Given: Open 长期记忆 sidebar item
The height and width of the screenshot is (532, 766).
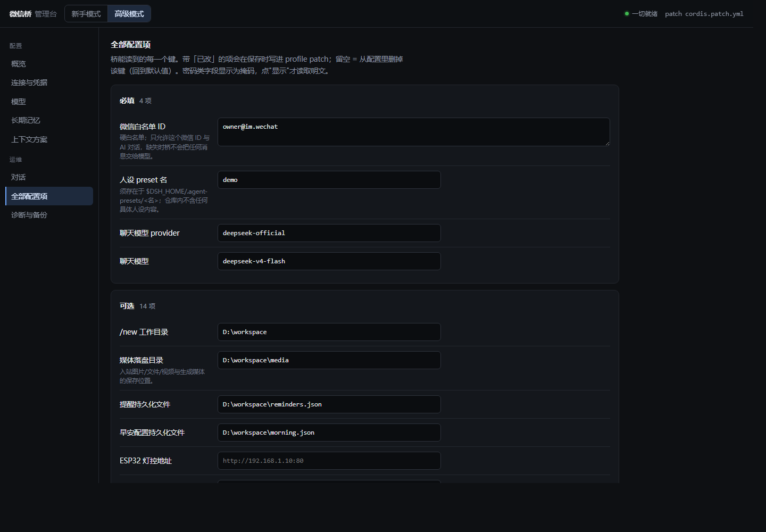Looking at the screenshot, I should [x=49, y=120].
